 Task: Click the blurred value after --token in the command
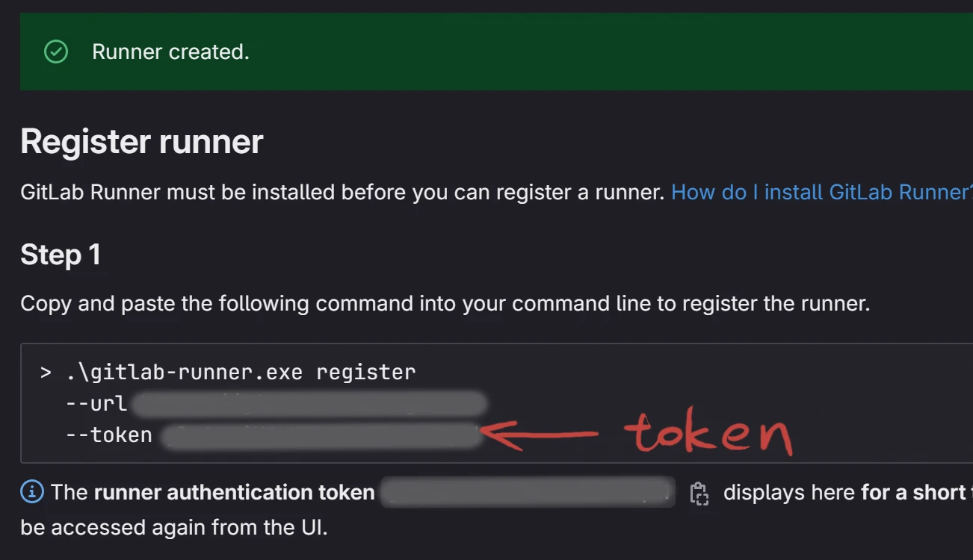[321, 435]
